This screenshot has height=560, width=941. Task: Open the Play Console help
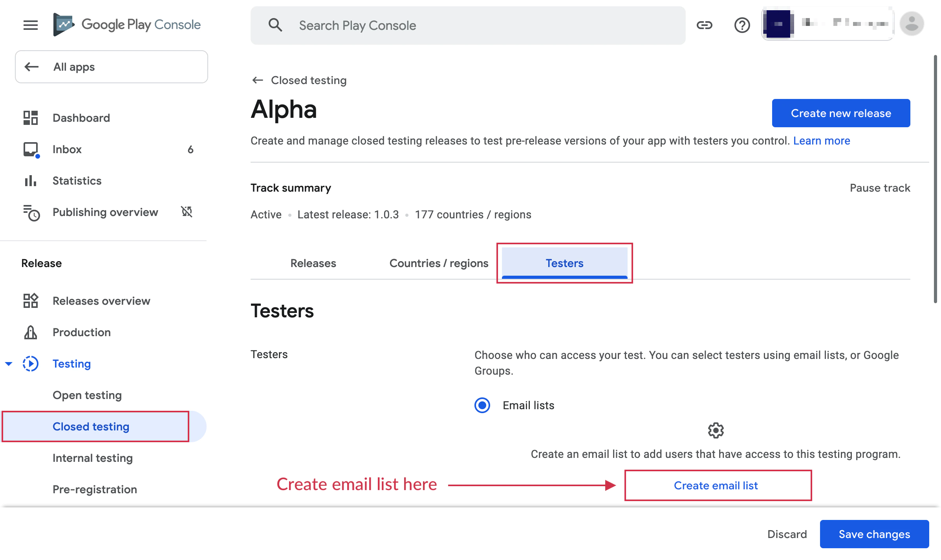742,25
